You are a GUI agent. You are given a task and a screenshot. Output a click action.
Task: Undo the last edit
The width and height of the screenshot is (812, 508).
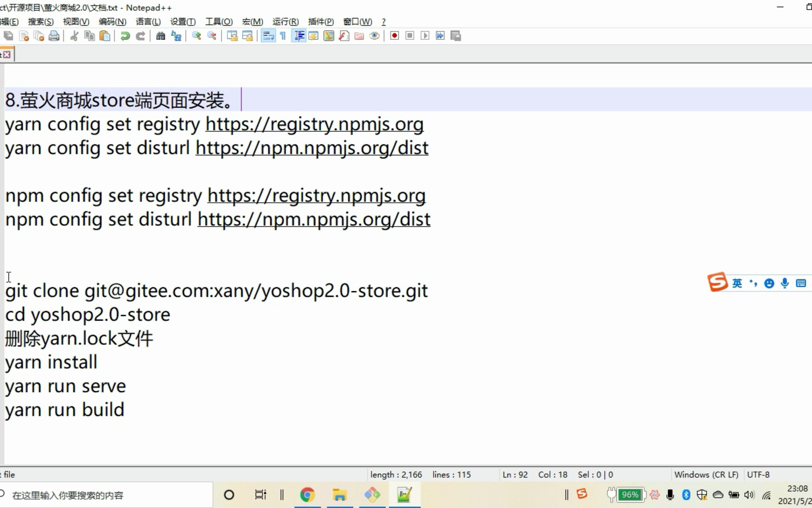[125, 36]
